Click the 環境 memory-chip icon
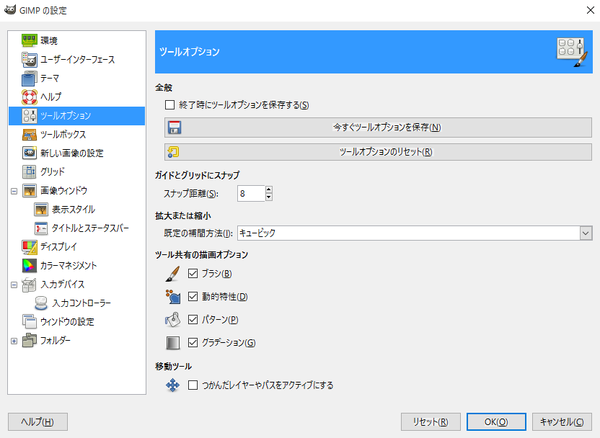 29,40
